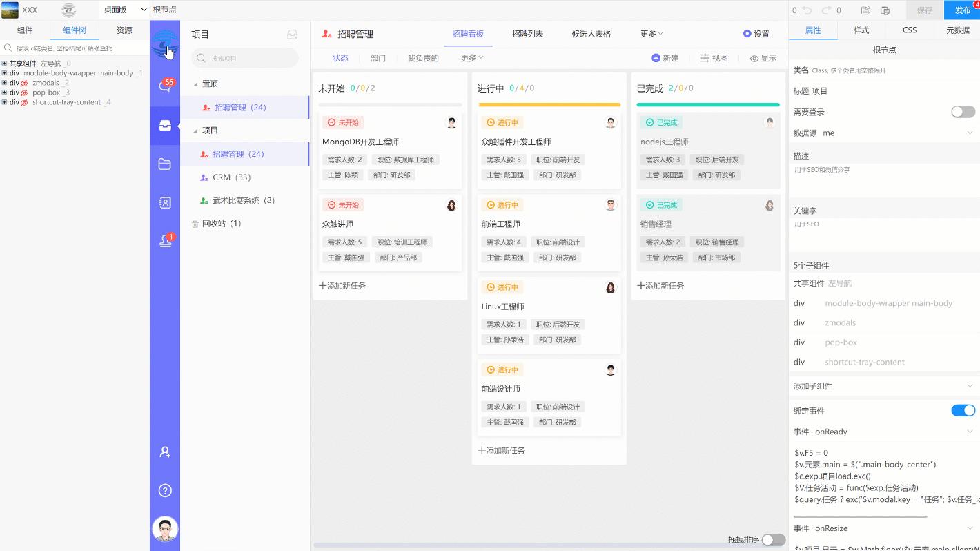Switch to the 招聘列表 tab
The width and height of the screenshot is (980, 551).
coord(527,34)
